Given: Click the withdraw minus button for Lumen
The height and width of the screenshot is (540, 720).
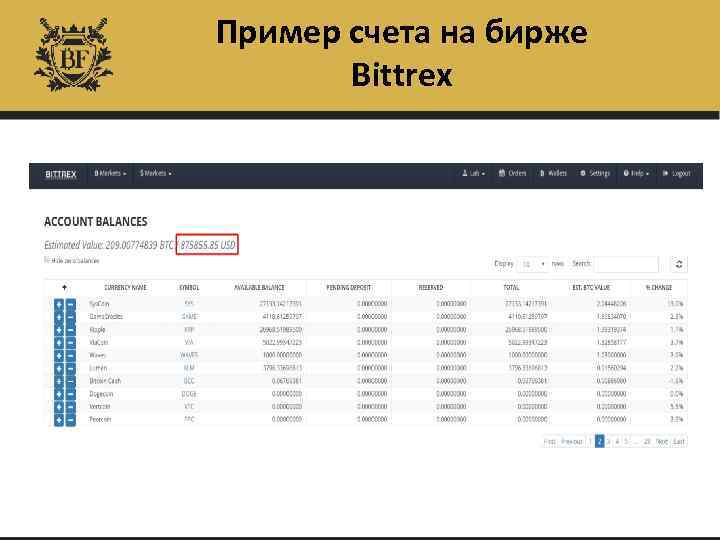Looking at the screenshot, I should click(x=71, y=368).
